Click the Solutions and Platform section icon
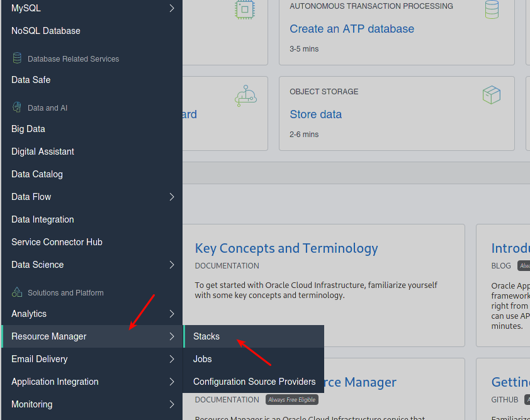 click(17, 292)
